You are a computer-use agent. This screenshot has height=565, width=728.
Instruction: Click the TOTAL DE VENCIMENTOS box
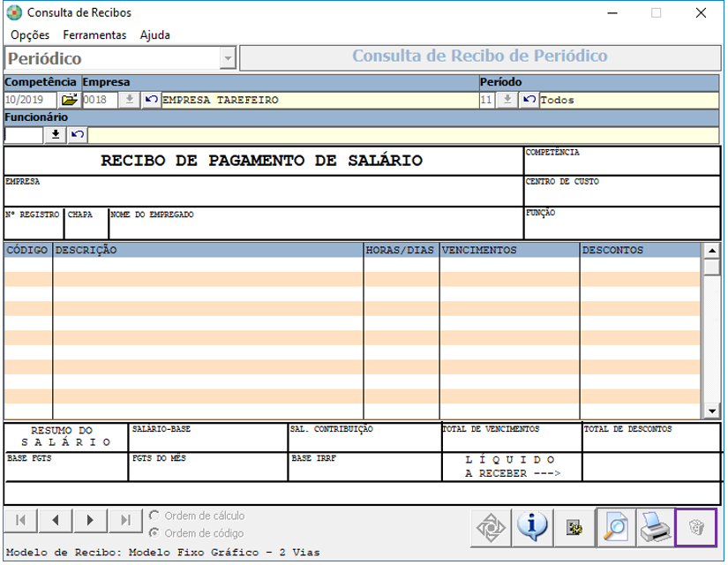[512, 437]
